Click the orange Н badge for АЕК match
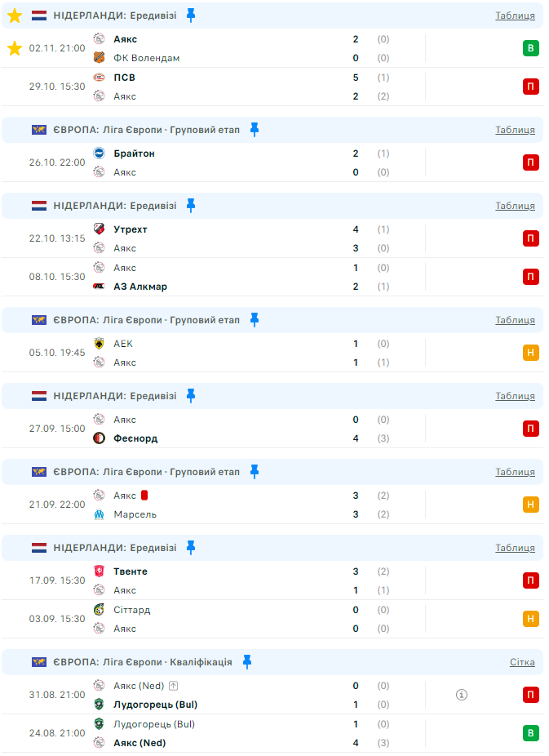This screenshot has height=756, width=549. tap(531, 353)
